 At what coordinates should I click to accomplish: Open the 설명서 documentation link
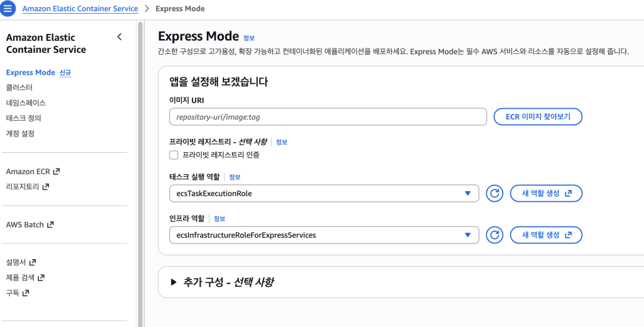(21, 262)
